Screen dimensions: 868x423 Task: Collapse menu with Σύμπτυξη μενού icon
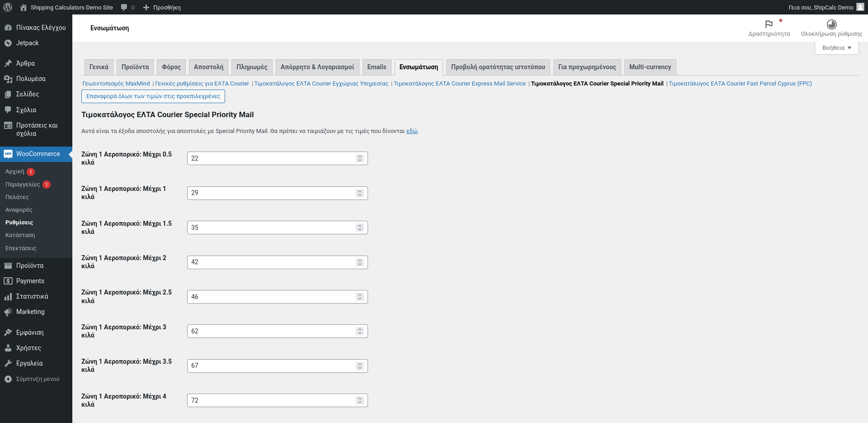click(x=8, y=379)
